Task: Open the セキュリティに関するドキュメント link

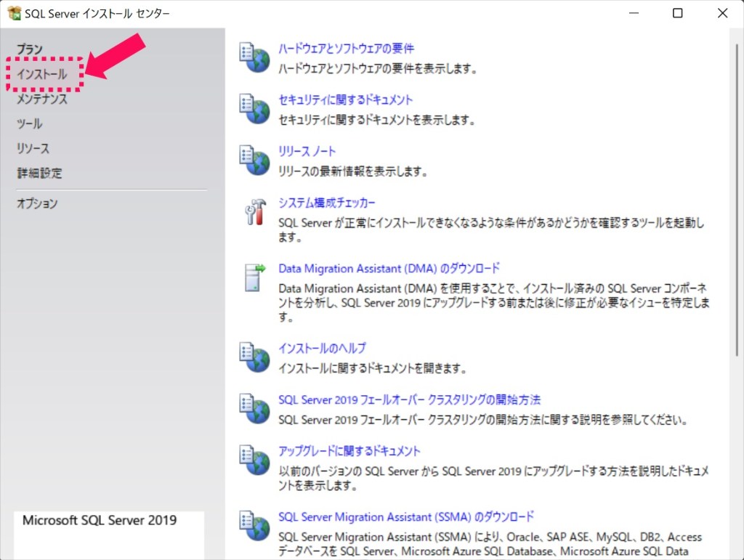Action: (x=345, y=100)
